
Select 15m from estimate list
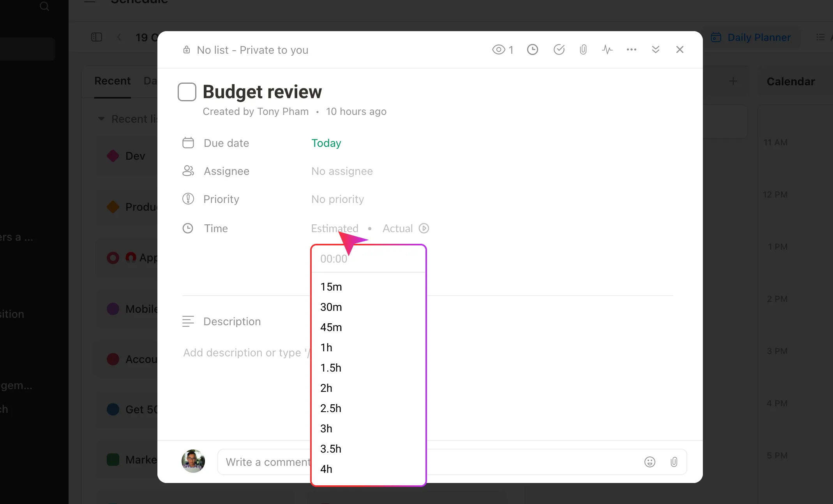pyautogui.click(x=331, y=287)
